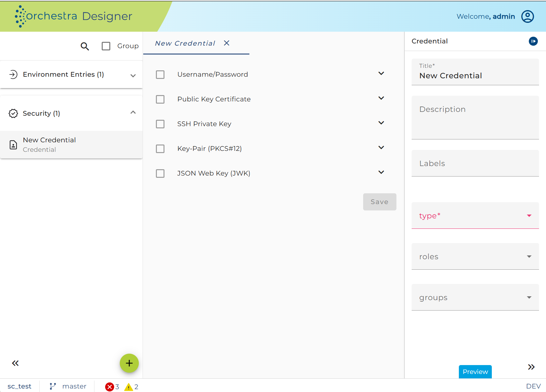Open the type dropdown

pyautogui.click(x=475, y=215)
